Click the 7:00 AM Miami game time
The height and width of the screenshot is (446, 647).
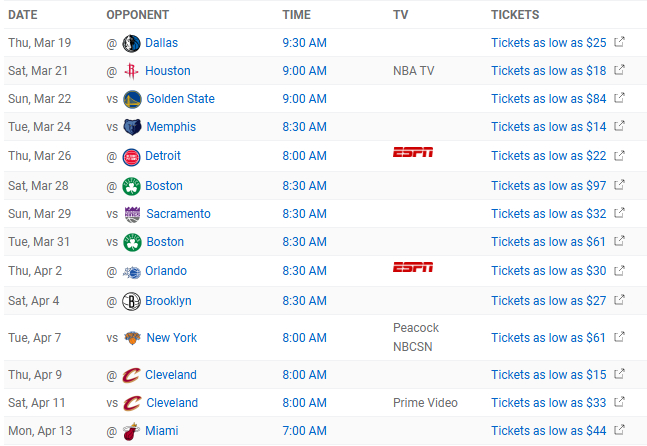tap(305, 431)
